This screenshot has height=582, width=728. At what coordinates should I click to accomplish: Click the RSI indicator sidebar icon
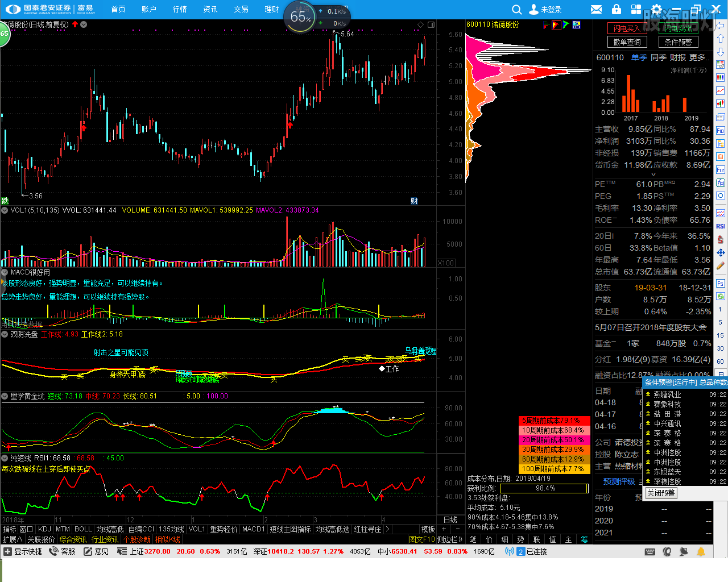(720, 226)
